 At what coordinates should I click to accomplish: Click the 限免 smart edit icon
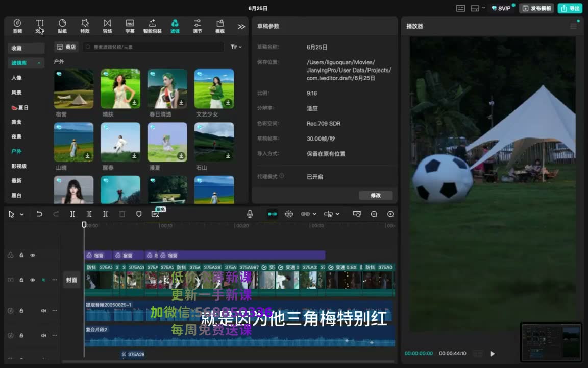[x=156, y=213]
